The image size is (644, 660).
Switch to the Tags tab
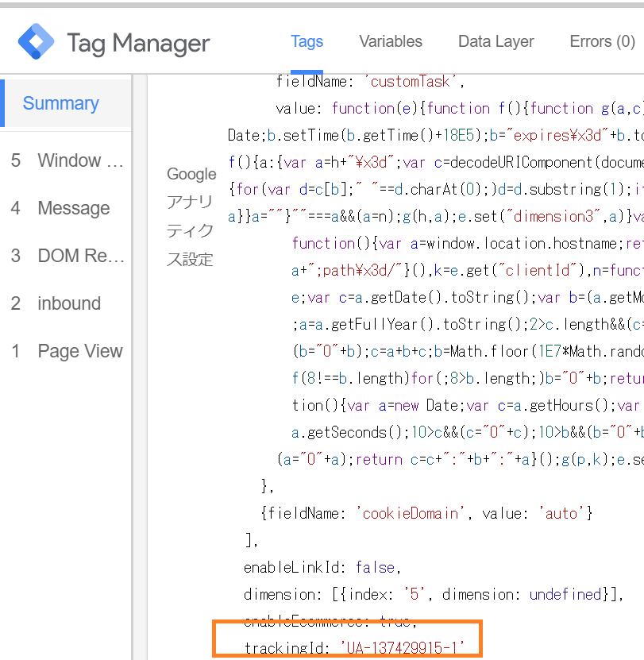pos(307,41)
